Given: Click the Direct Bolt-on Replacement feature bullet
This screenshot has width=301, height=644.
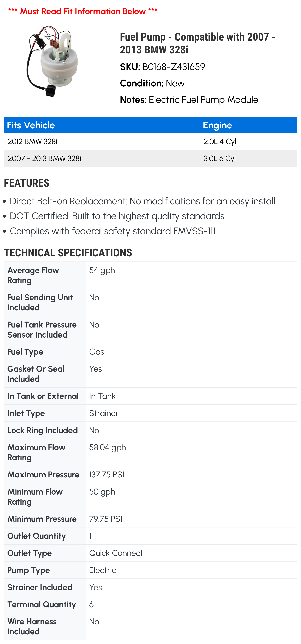Looking at the screenshot, I should [142, 201].
